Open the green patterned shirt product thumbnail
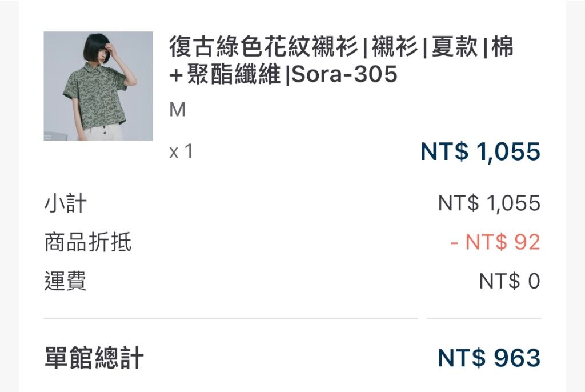Image resolution: width=585 pixels, height=392 pixels. click(98, 86)
